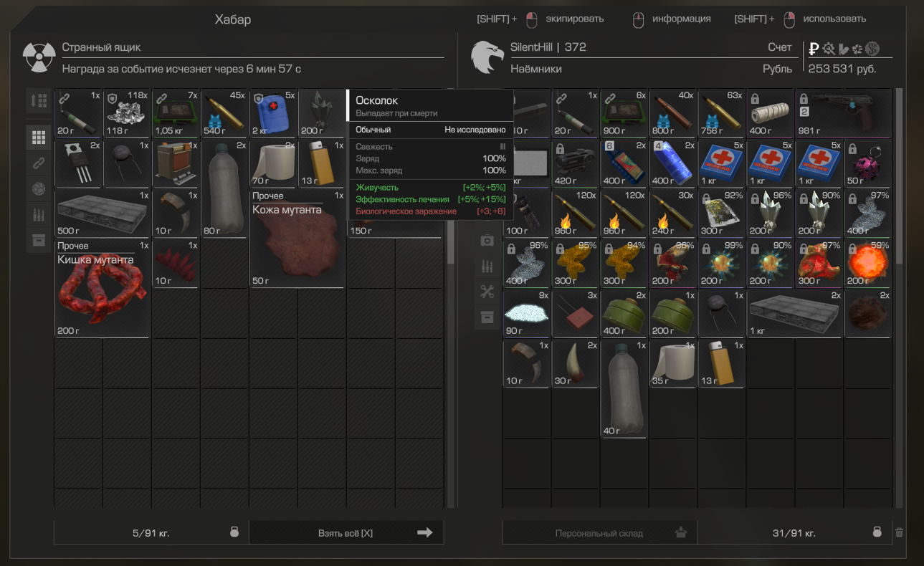Image resolution: width=924 pixels, height=566 pixels.
Task: Select the ammo filter in player inventory sidebar
Action: click(487, 267)
